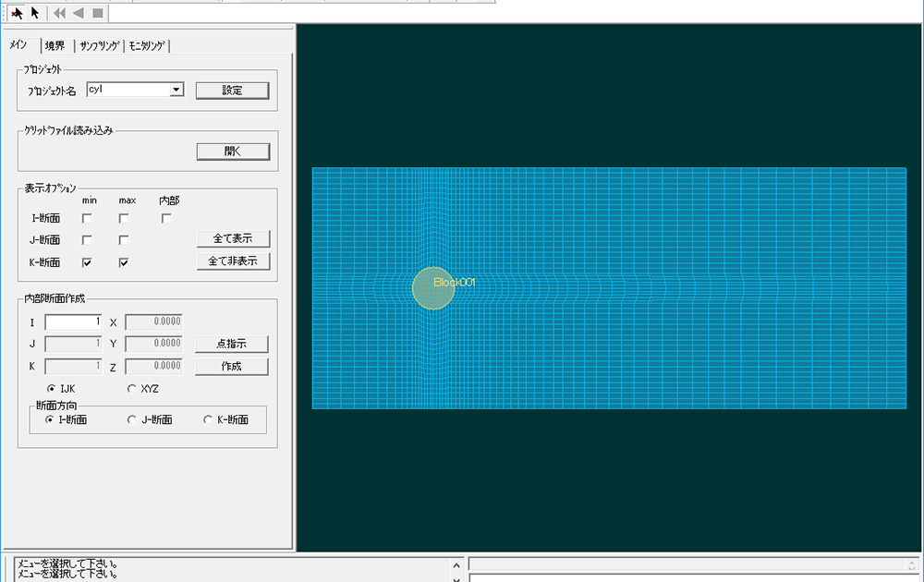The height and width of the screenshot is (582, 924).
Task: Click the 設定 button
Action: (232, 91)
